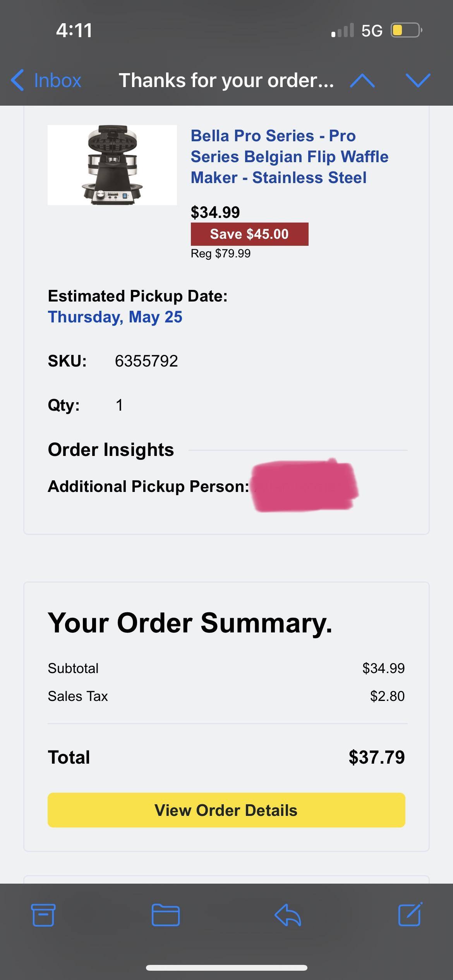Tap the back chevron beside Inbox
The image size is (453, 980).
pyautogui.click(x=18, y=81)
